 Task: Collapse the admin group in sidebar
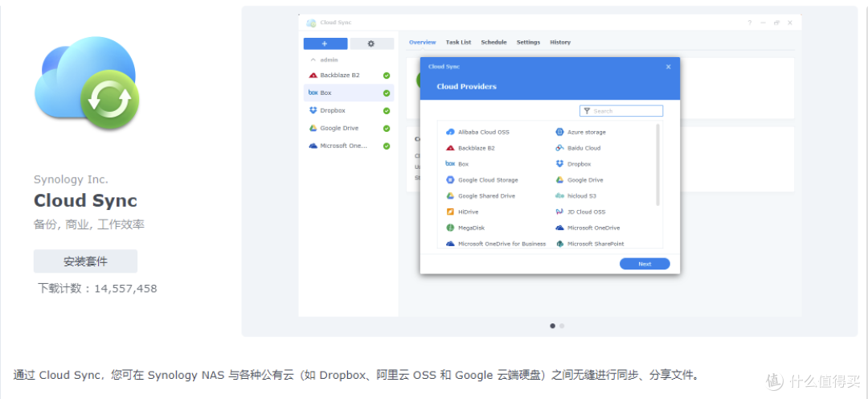point(313,60)
